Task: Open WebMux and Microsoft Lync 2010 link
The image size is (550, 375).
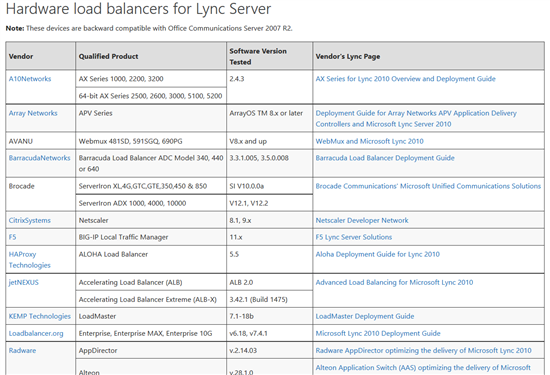Action: pyautogui.click(x=370, y=141)
